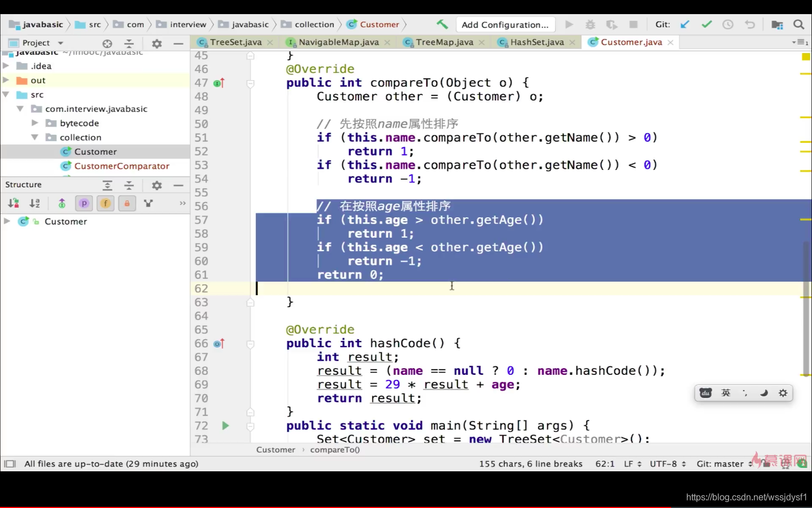Expand the out folder
Viewport: 812px width, 508px height.
[x=6, y=80]
